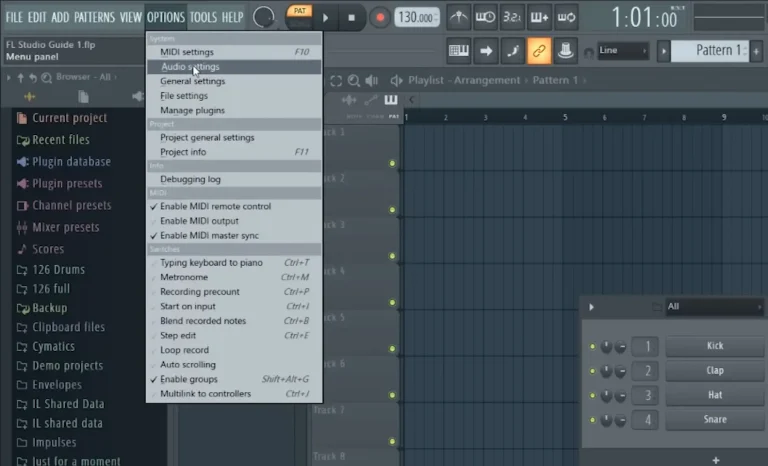Open the Line snap dropdown
Image resolution: width=768 pixels, height=466 pixels.
pos(623,50)
